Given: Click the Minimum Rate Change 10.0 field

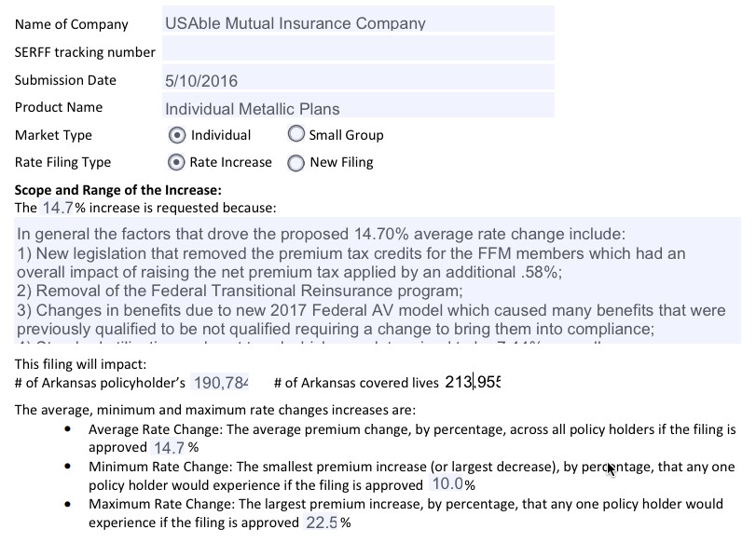Looking at the screenshot, I should [447, 485].
